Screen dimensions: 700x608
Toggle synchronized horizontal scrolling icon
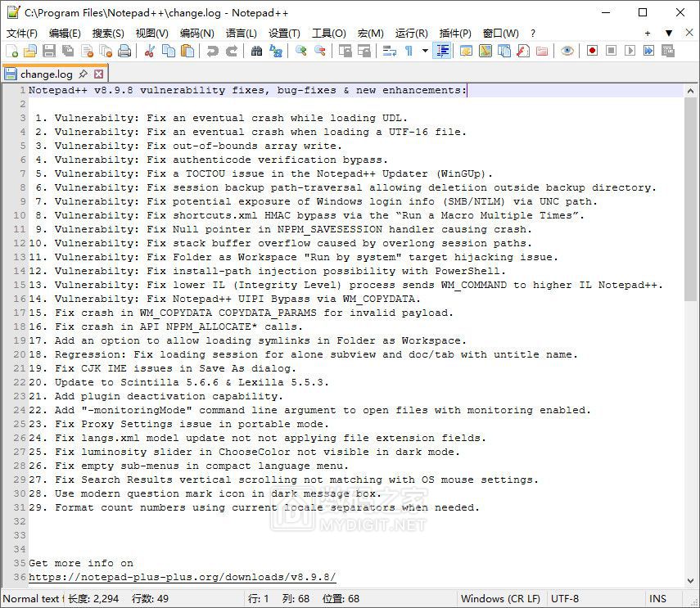point(364,51)
